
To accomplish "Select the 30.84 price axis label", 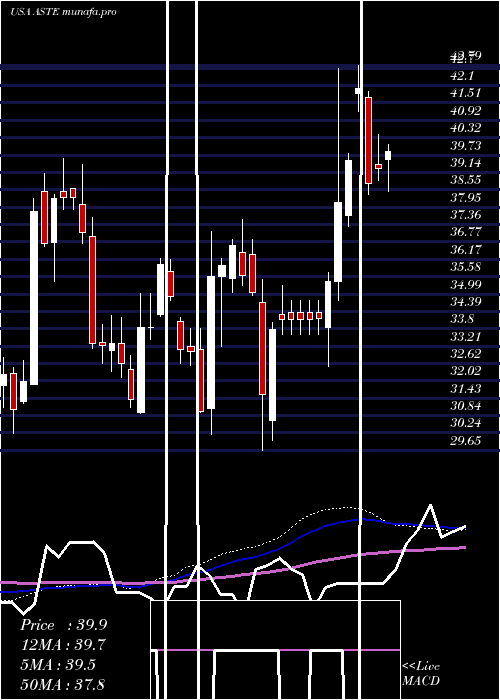I will [x=466, y=406].
